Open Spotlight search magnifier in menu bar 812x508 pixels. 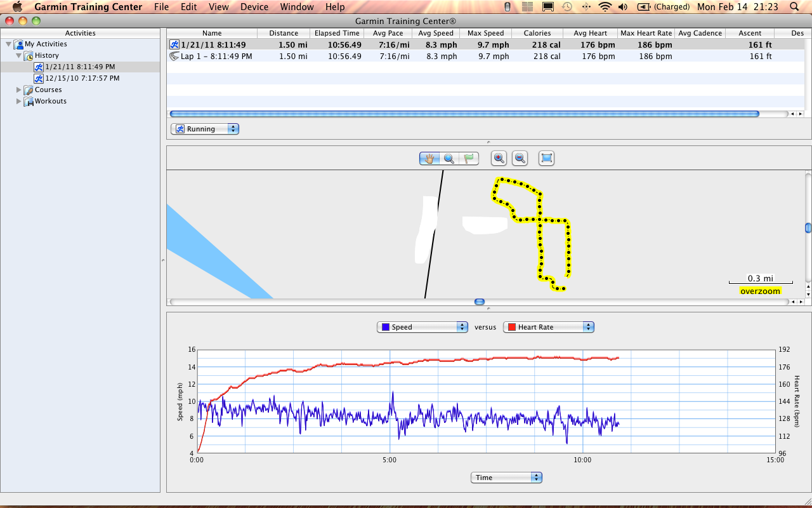coord(795,7)
